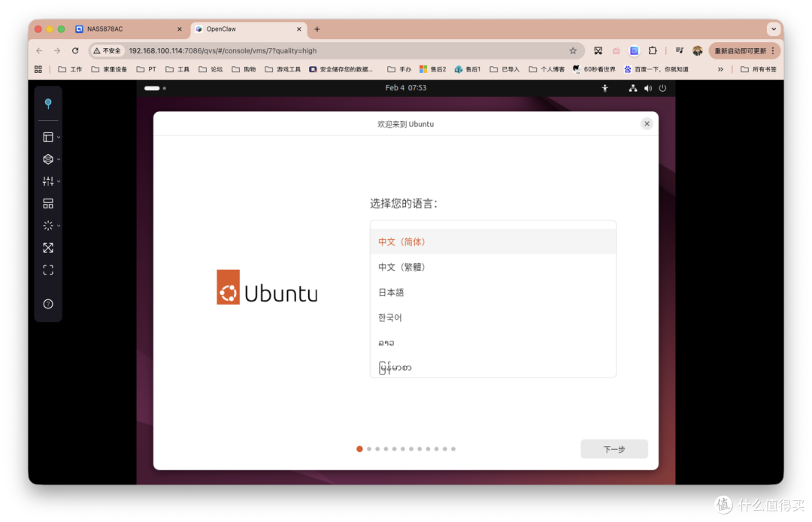The image size is (812, 522).
Task: Open the help question mark icon
Action: (48, 304)
